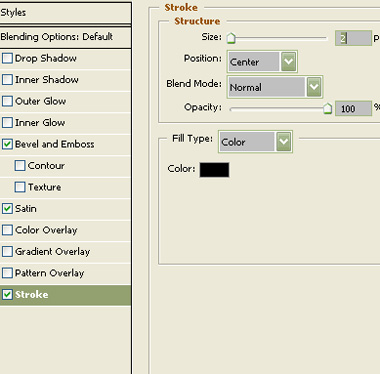This screenshot has height=374, width=380.
Task: Click the Center value in Position
Action: pyautogui.click(x=245, y=62)
